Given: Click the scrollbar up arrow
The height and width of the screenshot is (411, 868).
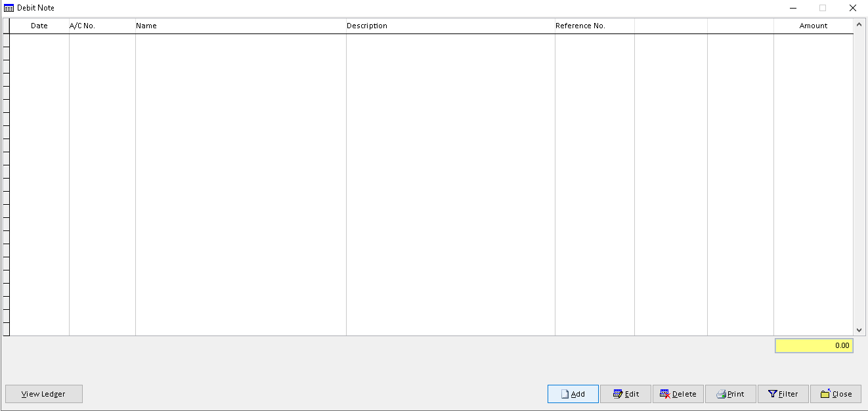Looking at the screenshot, I should pyautogui.click(x=859, y=24).
